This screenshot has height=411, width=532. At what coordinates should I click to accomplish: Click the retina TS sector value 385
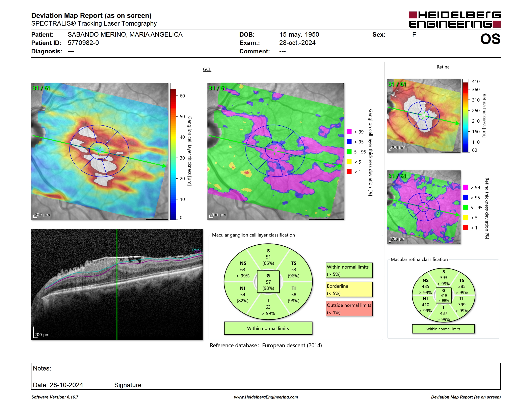tap(462, 286)
